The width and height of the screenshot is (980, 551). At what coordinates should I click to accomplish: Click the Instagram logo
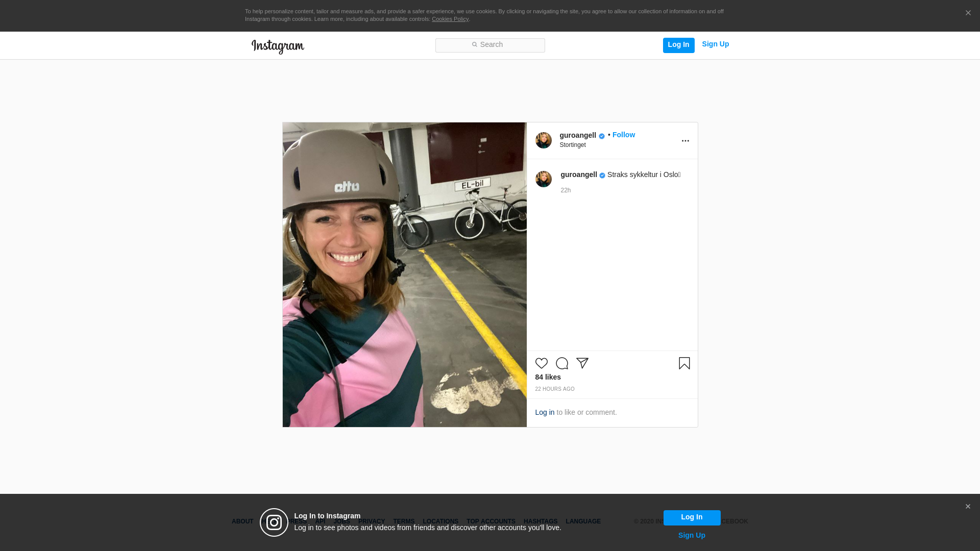[x=278, y=46]
